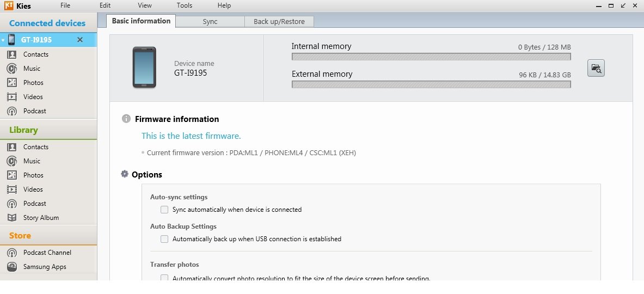Maximize the Kies window
This screenshot has height=294, width=644.
coord(611,6)
